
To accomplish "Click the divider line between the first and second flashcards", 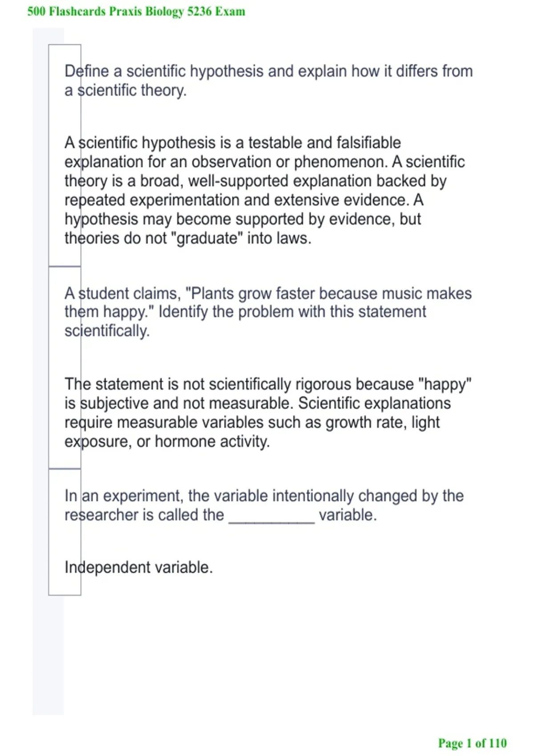I will 65,266.
